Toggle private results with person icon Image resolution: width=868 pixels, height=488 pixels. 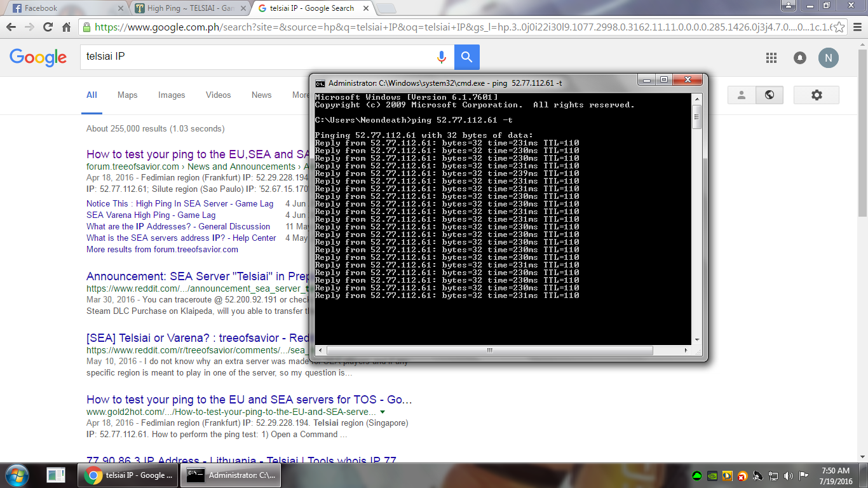coord(742,95)
